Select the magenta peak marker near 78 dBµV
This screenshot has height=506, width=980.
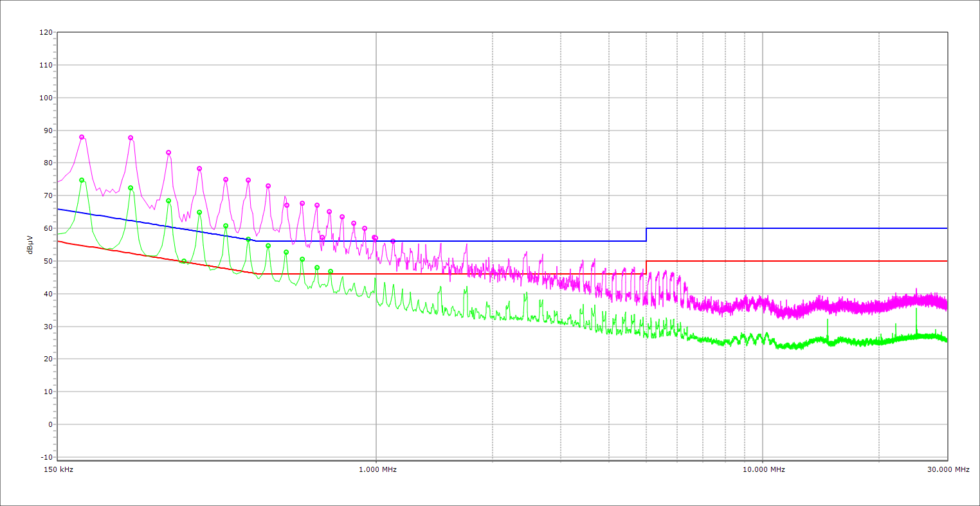click(199, 168)
